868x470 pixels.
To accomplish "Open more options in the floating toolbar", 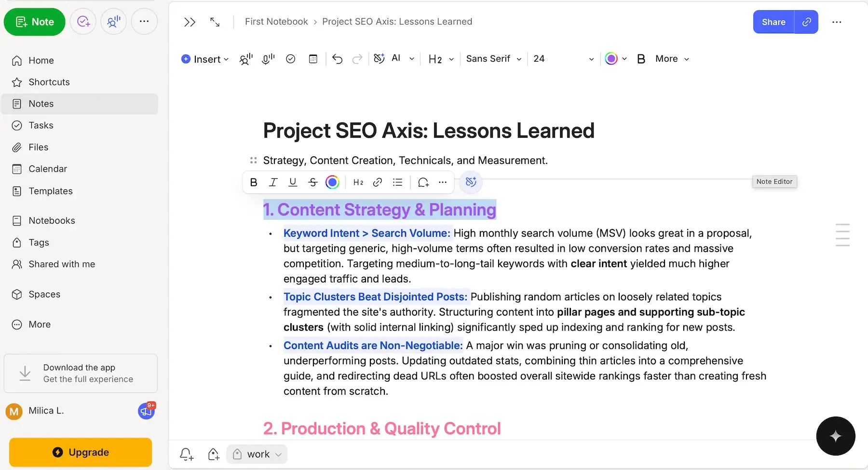I will pyautogui.click(x=443, y=182).
